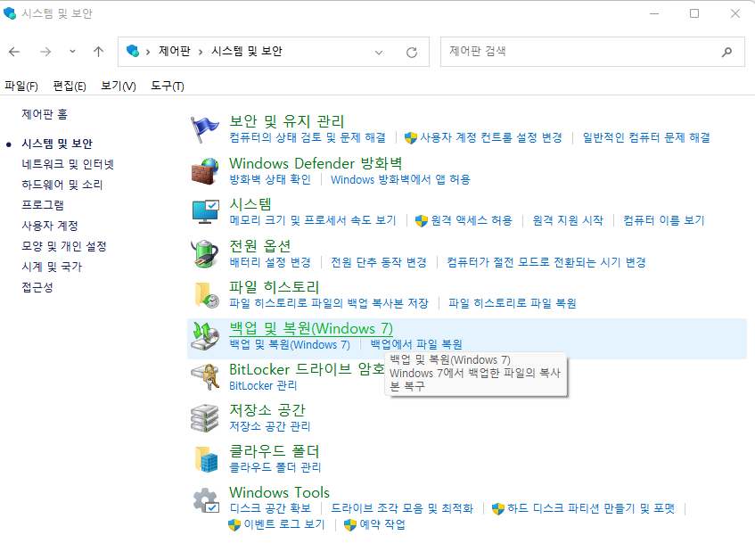The height and width of the screenshot is (560, 755).
Task: Open 클라우드 폴더 via its blue folder icon
Action: pos(206,457)
